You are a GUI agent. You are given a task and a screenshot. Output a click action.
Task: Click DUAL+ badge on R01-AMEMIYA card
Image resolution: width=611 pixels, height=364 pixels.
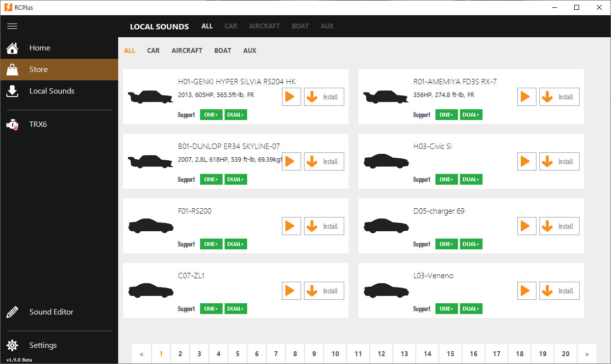click(x=471, y=115)
